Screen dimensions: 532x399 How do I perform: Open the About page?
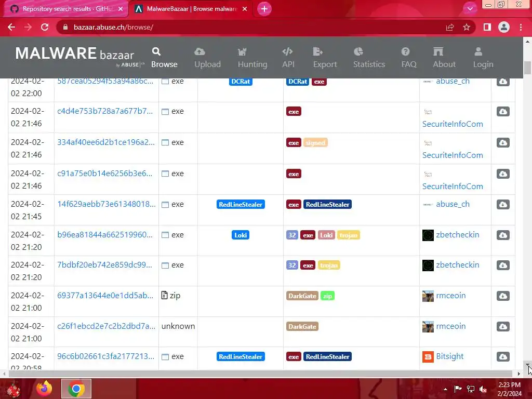pyautogui.click(x=444, y=58)
